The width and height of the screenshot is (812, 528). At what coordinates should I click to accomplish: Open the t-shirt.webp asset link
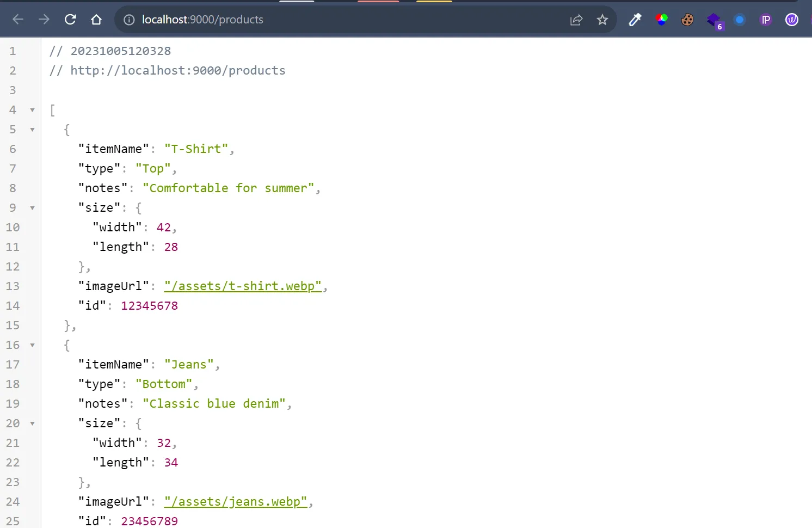[x=243, y=286]
